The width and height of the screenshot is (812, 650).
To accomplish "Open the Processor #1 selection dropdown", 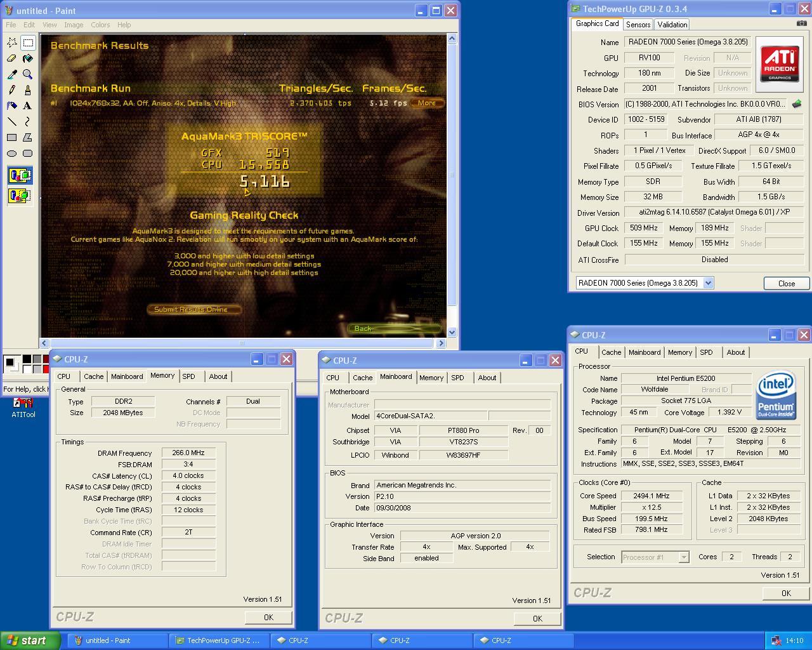I will pos(684,557).
